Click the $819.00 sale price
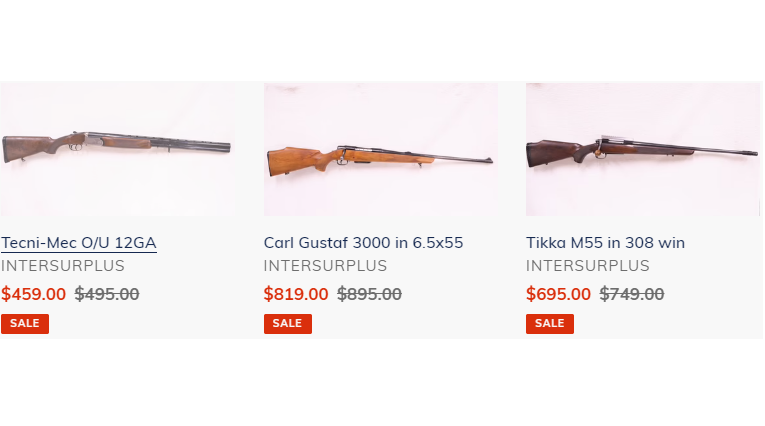The height and width of the screenshot is (426, 765). pyautogui.click(x=296, y=294)
